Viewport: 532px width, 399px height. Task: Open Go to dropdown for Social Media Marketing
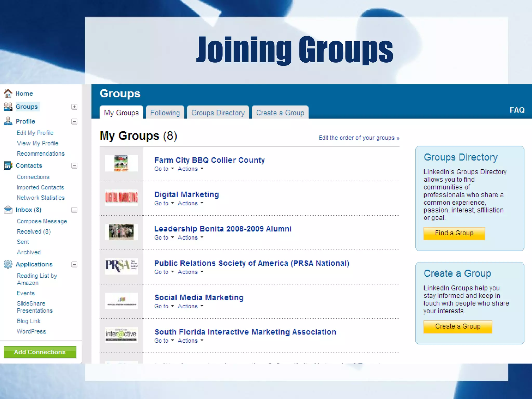[x=164, y=306]
